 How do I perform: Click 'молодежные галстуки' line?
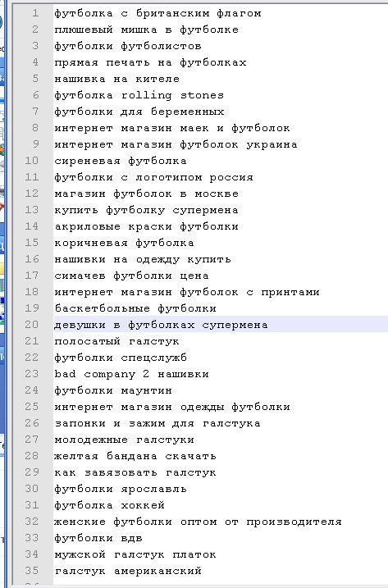pyautogui.click(x=124, y=440)
